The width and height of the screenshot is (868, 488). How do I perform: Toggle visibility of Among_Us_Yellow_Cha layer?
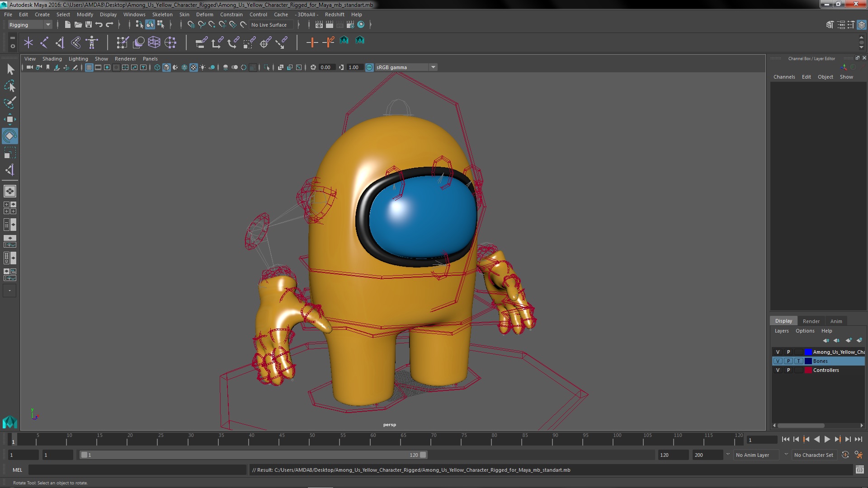tap(778, 352)
